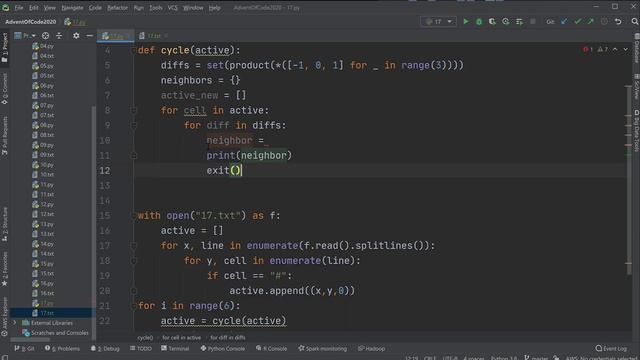
Task: Collapse the 'for y, cell' loop fold marker
Action: (133, 261)
